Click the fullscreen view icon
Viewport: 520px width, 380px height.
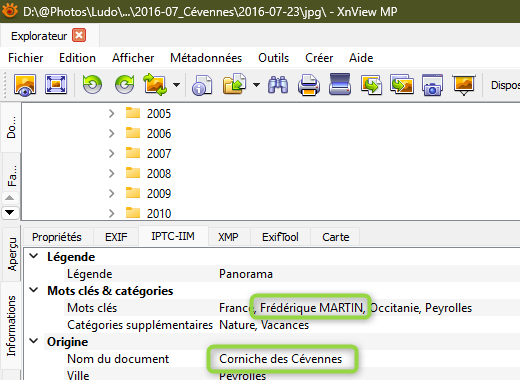(x=56, y=84)
